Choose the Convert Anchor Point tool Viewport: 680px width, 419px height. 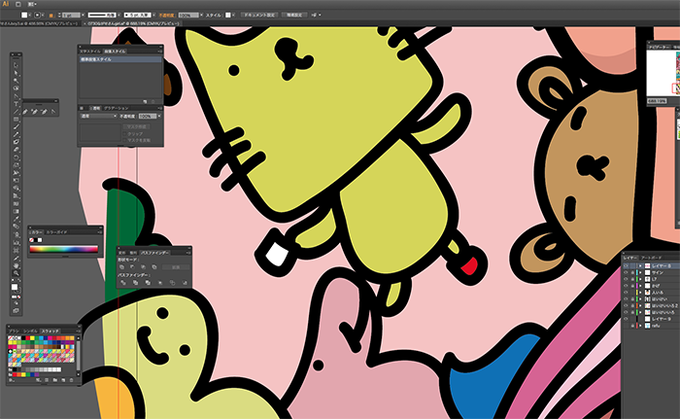pos(53,111)
